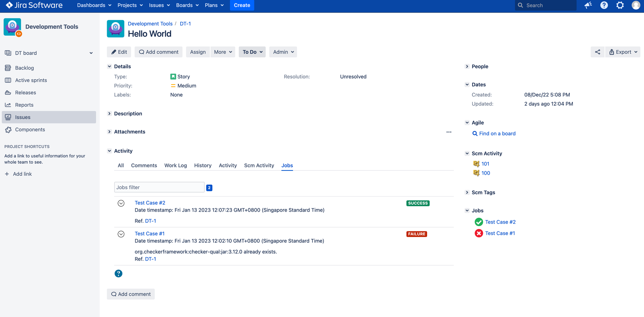
Task: Open the Plans menu
Action: click(214, 5)
